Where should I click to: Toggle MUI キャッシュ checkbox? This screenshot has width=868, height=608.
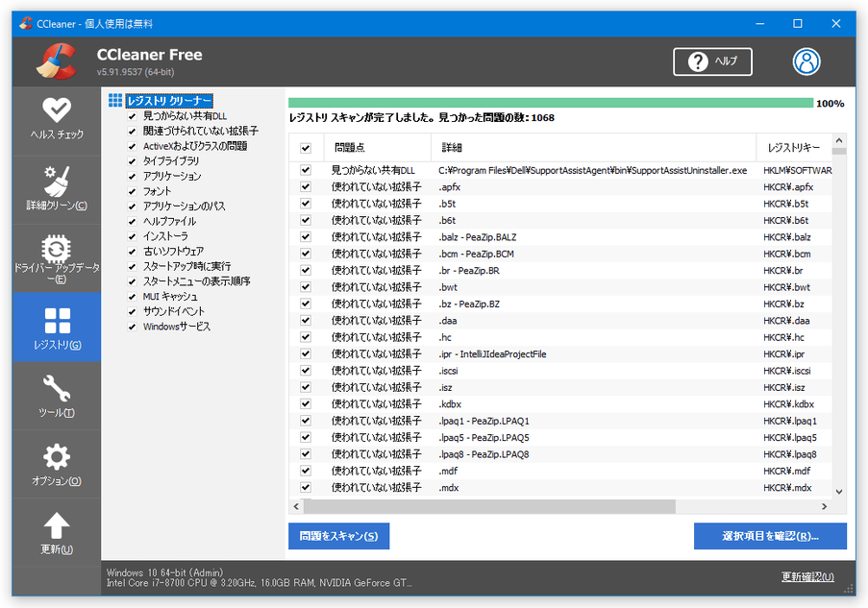coord(132,297)
